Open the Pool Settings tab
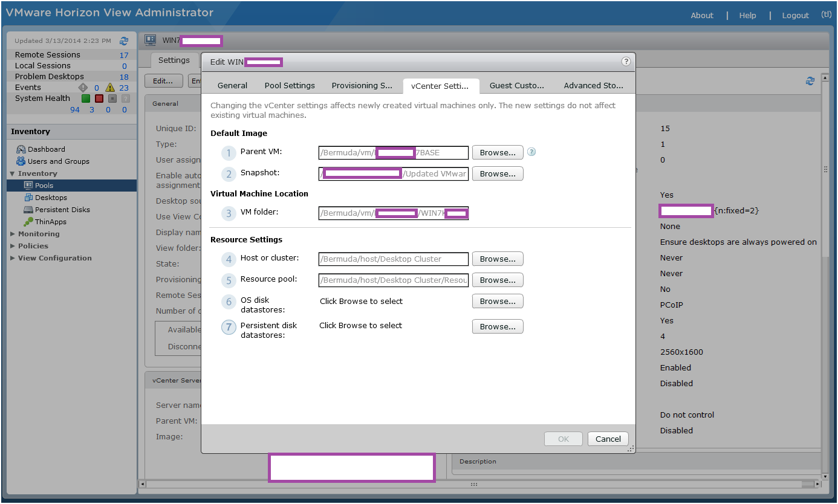Viewport: 838px width, 504px height. point(290,85)
